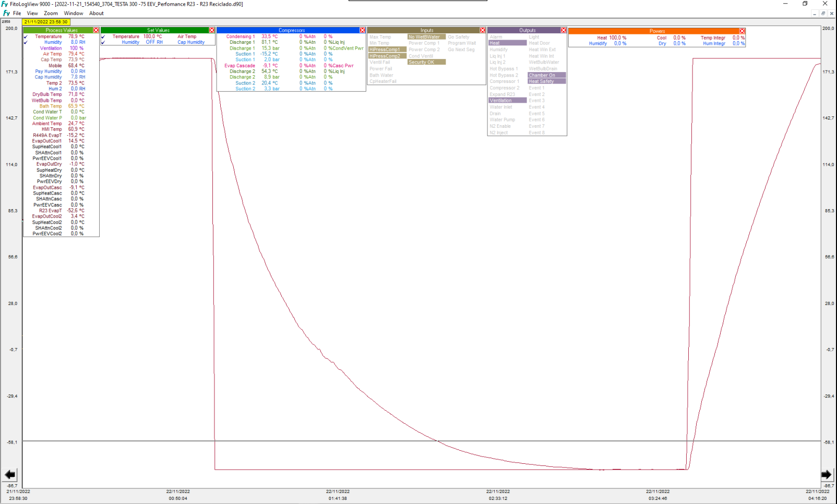The width and height of the screenshot is (837, 504).
Task: Select the EvapOutCasc row
Action: click(61, 187)
